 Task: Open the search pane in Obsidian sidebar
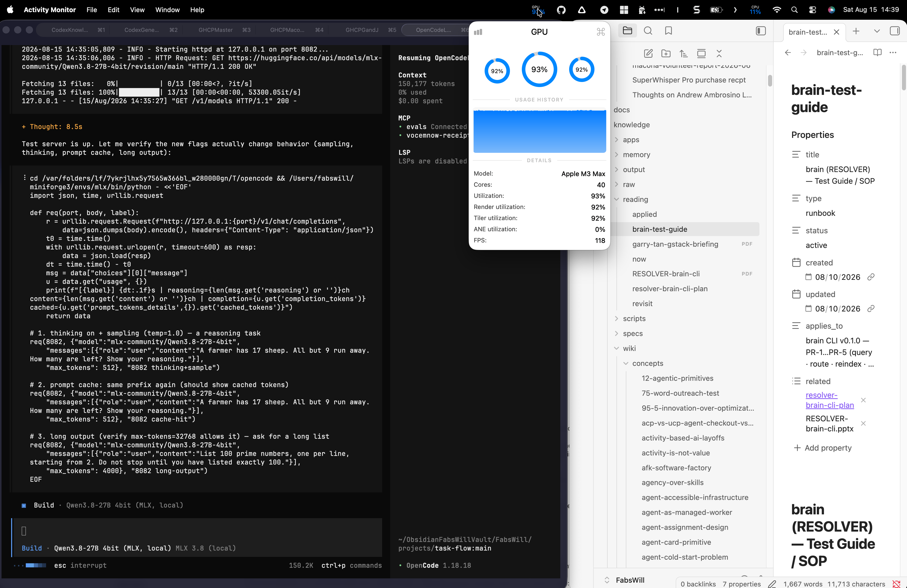tap(648, 30)
